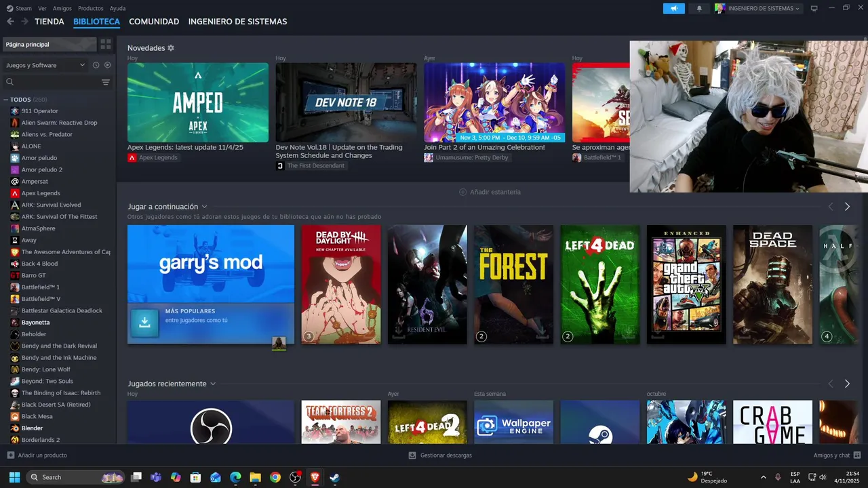
Task: Open the notifications bell
Action: 699,8
